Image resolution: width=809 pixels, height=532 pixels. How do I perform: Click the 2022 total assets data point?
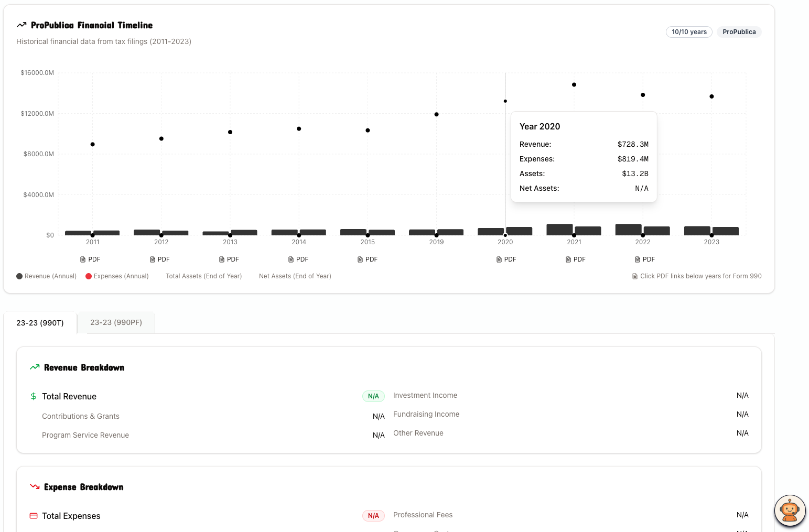pyautogui.click(x=643, y=95)
